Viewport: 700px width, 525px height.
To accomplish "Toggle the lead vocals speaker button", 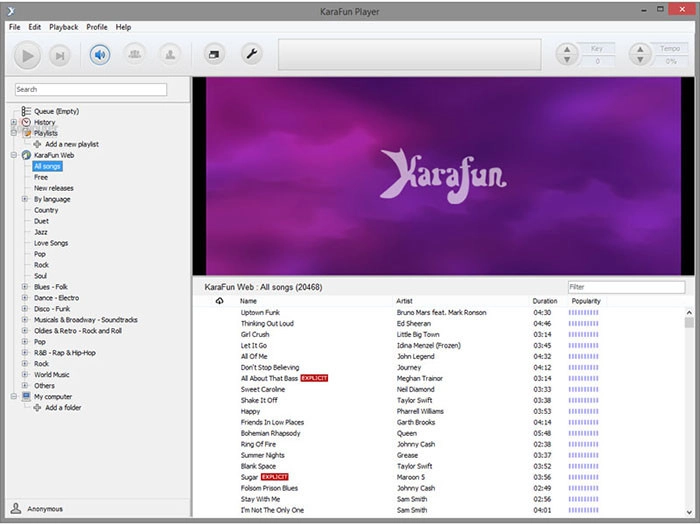I will (x=100, y=55).
